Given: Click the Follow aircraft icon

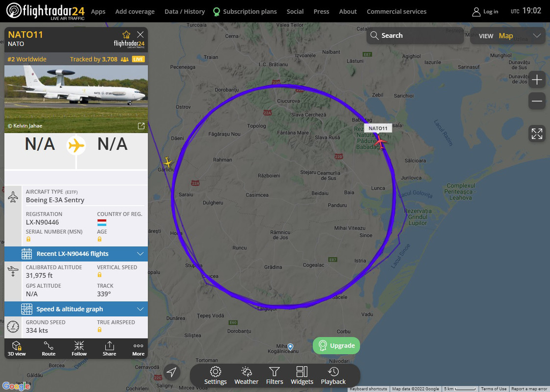Looking at the screenshot, I should click(x=79, y=348).
